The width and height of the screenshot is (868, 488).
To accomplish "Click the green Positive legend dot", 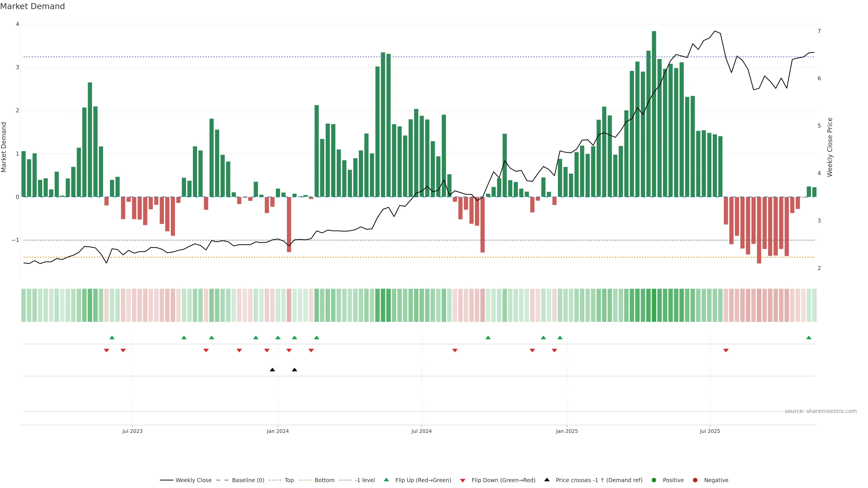I will coord(654,480).
